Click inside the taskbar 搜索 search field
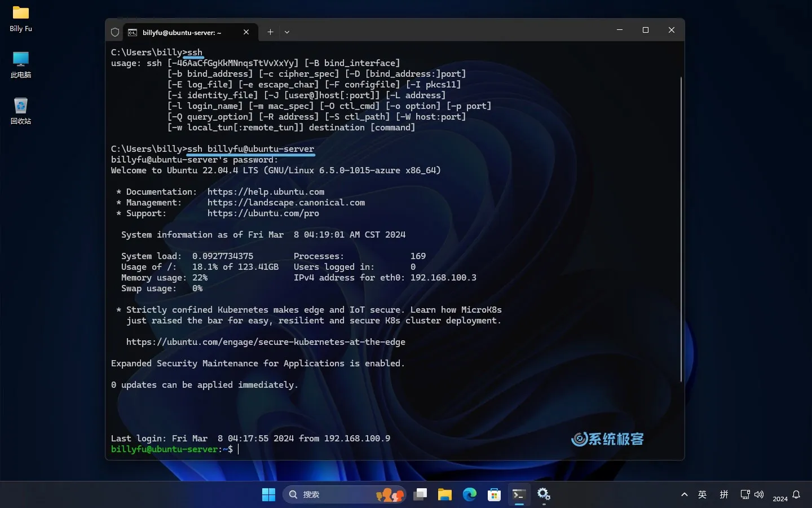 tap(338, 494)
